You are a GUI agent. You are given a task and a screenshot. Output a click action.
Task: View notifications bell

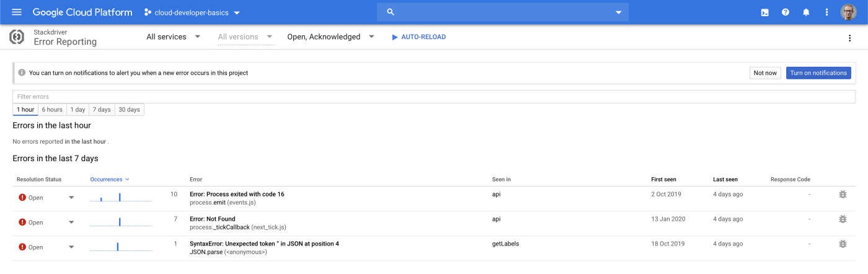(806, 12)
